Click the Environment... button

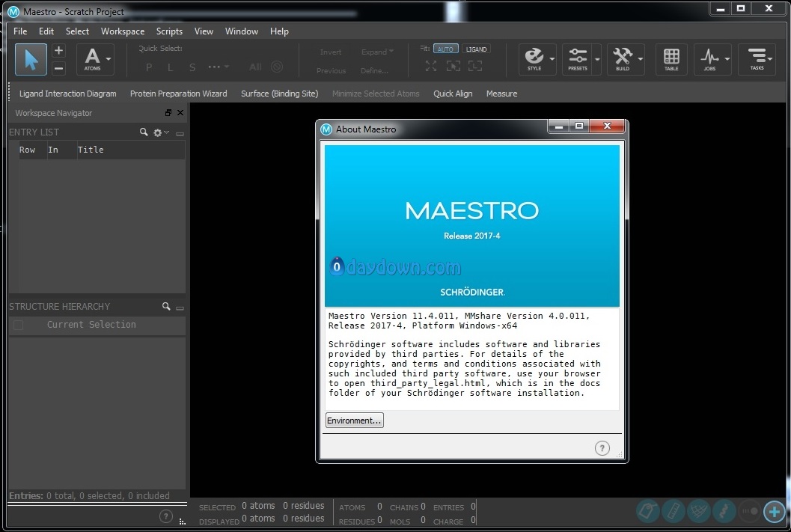coord(355,420)
